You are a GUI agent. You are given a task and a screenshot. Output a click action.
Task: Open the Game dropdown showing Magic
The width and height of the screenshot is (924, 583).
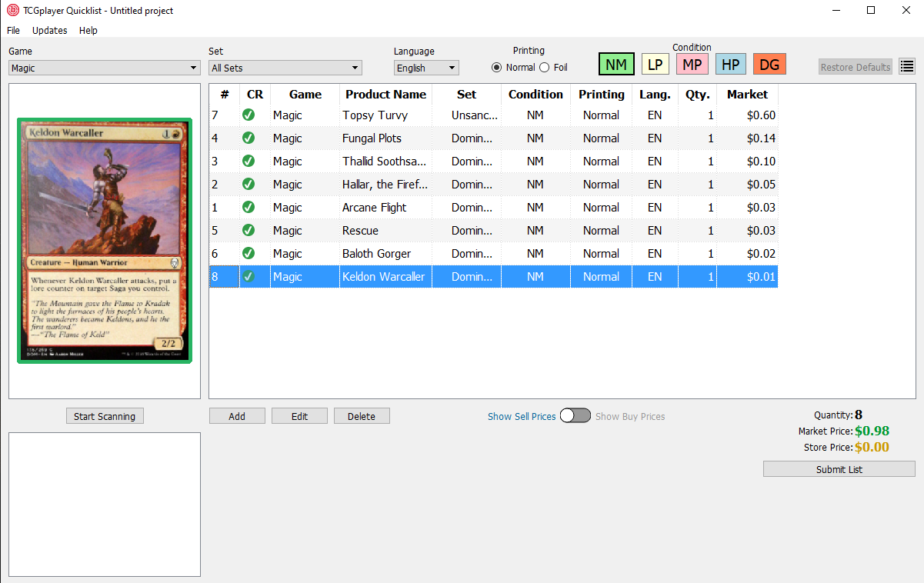[x=105, y=68]
